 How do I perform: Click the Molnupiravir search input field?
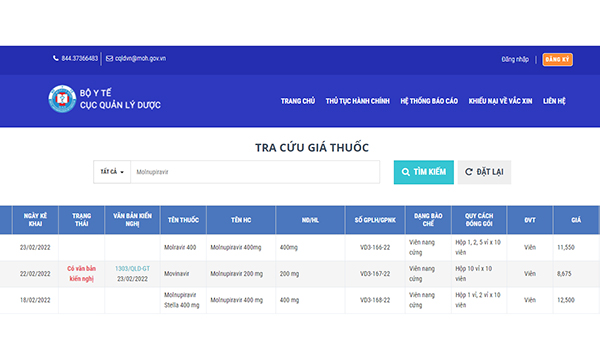click(255, 172)
